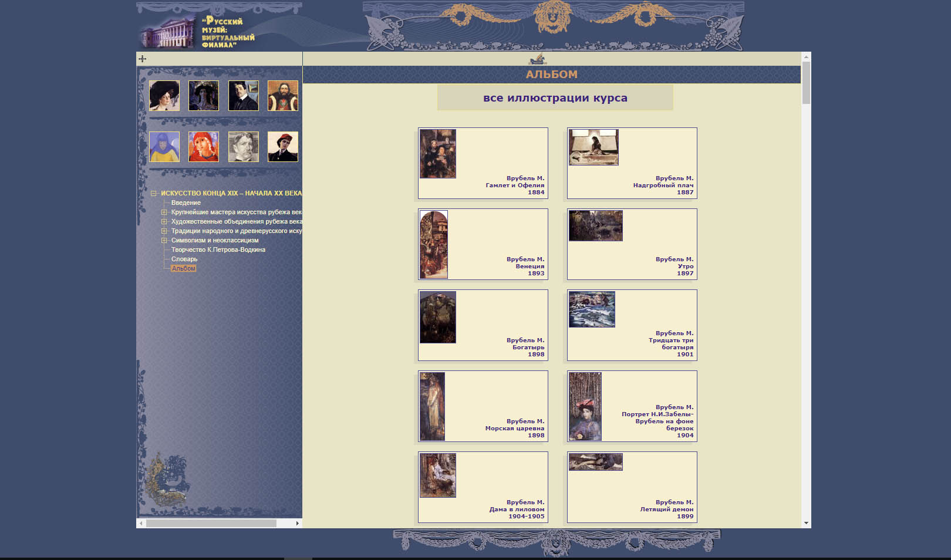This screenshot has width=951, height=560.
Task: Open the Гамлет и Офелия painting thumbnail
Action: [438, 154]
